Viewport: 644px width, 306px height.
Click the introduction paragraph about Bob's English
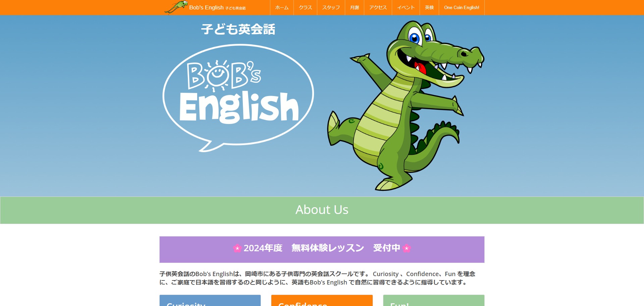(x=319, y=278)
